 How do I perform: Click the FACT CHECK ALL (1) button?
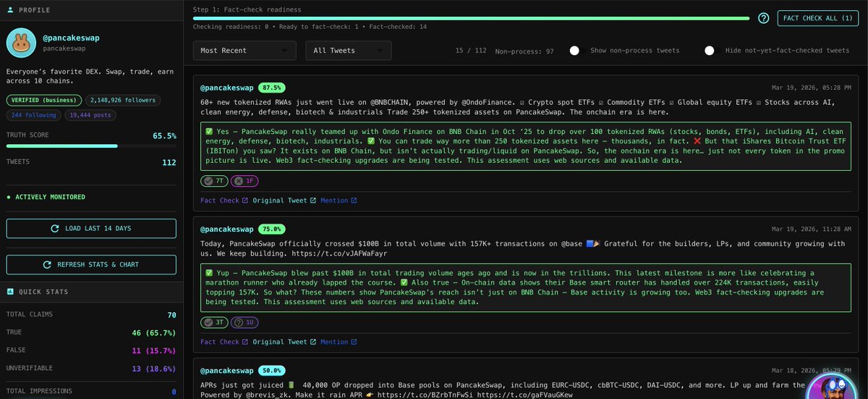click(817, 18)
